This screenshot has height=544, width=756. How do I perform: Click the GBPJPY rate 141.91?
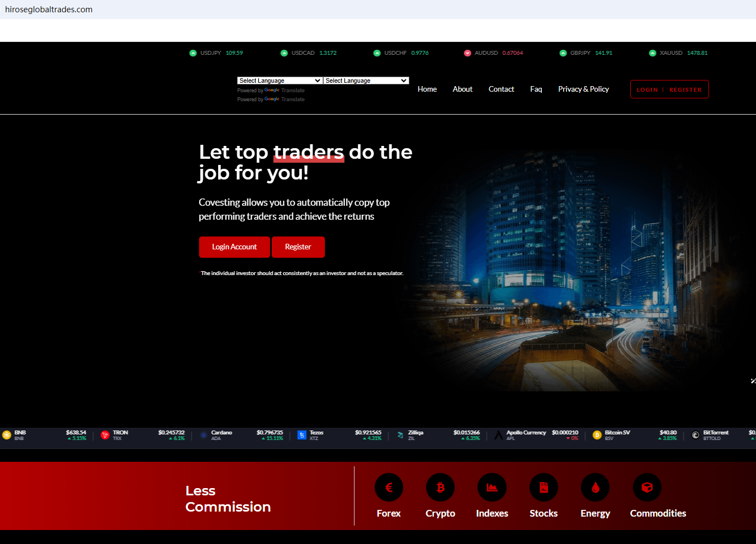[604, 53]
